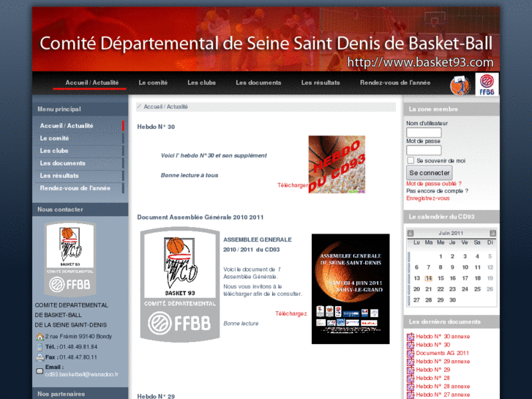Toggle 'Se souvenir de moi' checkbox
Viewport: 532px width, 399px height.
[x=411, y=160]
